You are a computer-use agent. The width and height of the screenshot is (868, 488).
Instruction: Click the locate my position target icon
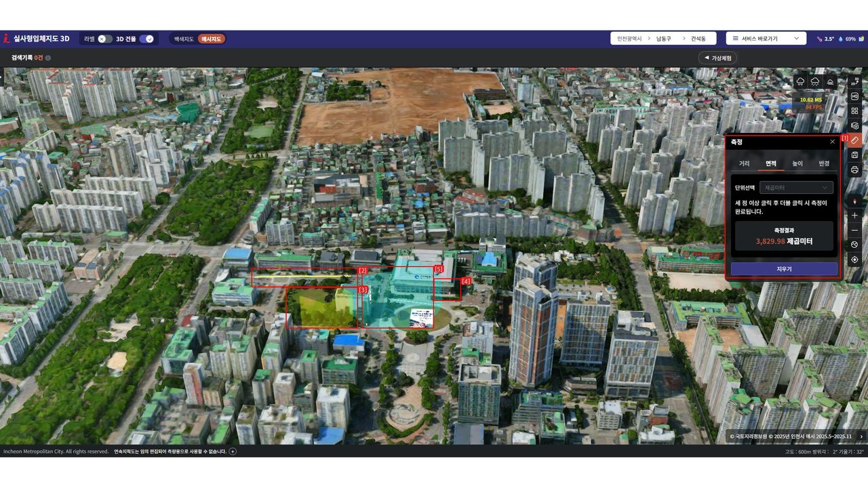point(854,260)
